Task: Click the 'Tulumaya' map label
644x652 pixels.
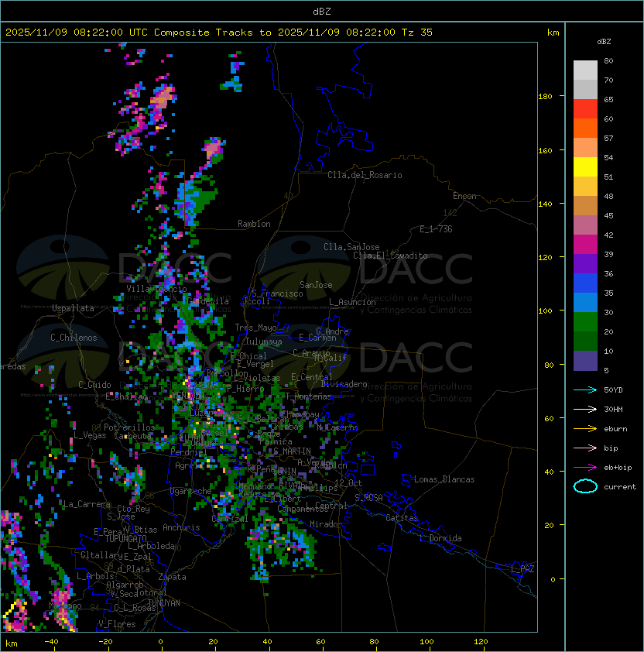Action: pos(264,341)
